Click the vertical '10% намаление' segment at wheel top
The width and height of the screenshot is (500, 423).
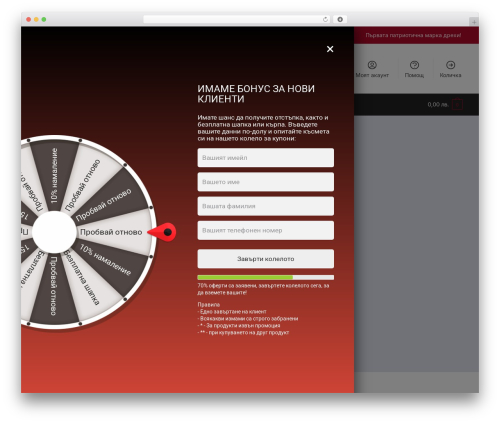click(x=54, y=176)
